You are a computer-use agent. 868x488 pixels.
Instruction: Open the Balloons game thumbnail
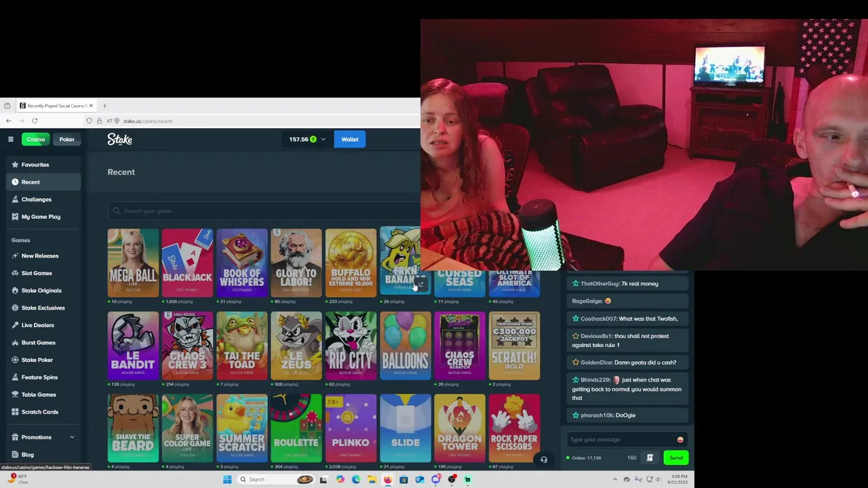tap(406, 346)
